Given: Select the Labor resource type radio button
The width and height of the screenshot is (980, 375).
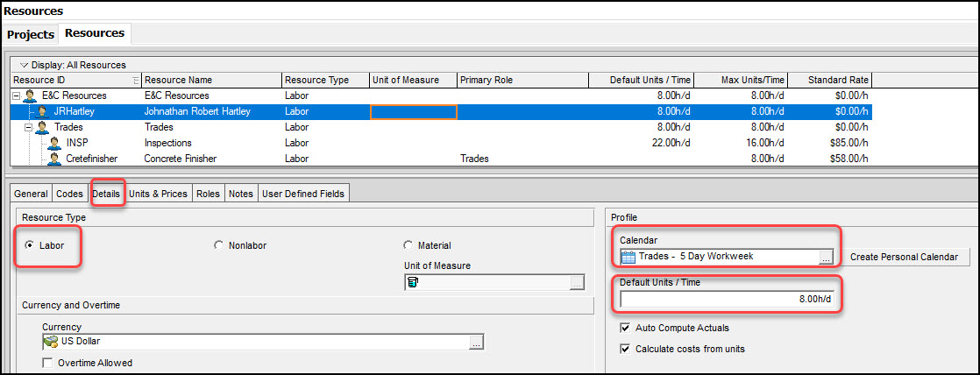Looking at the screenshot, I should (x=30, y=245).
